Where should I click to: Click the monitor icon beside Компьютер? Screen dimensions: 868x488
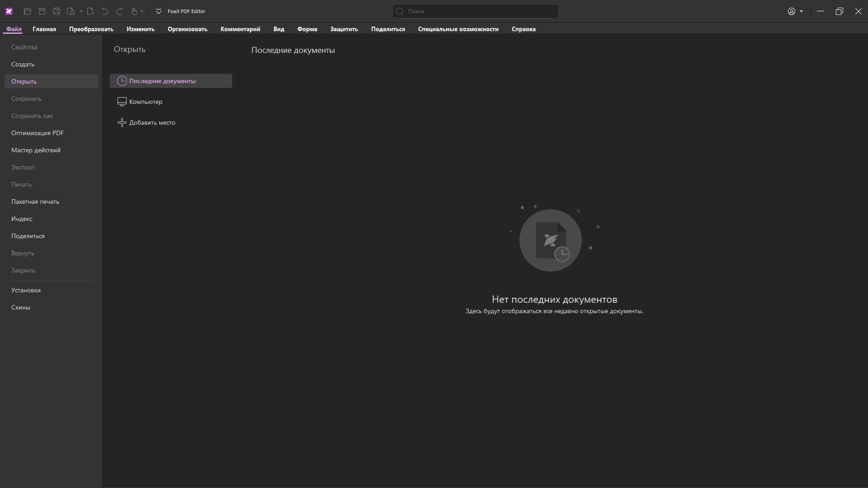[x=122, y=102]
